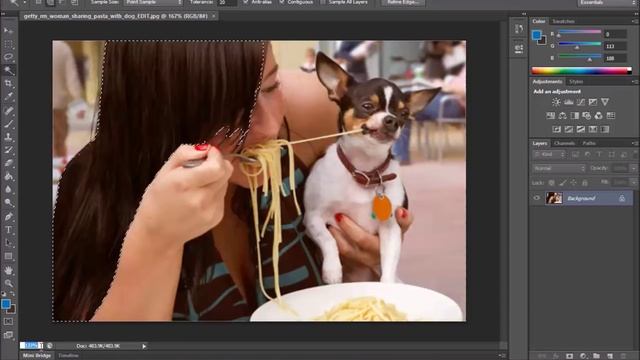Select the Eyedropper tool
The width and height of the screenshot is (640, 360).
point(9,97)
